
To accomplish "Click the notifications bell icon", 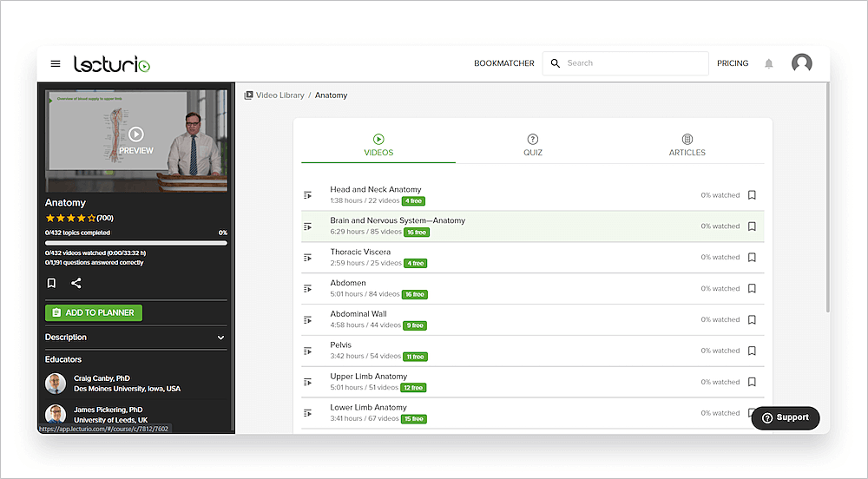I will (x=769, y=63).
